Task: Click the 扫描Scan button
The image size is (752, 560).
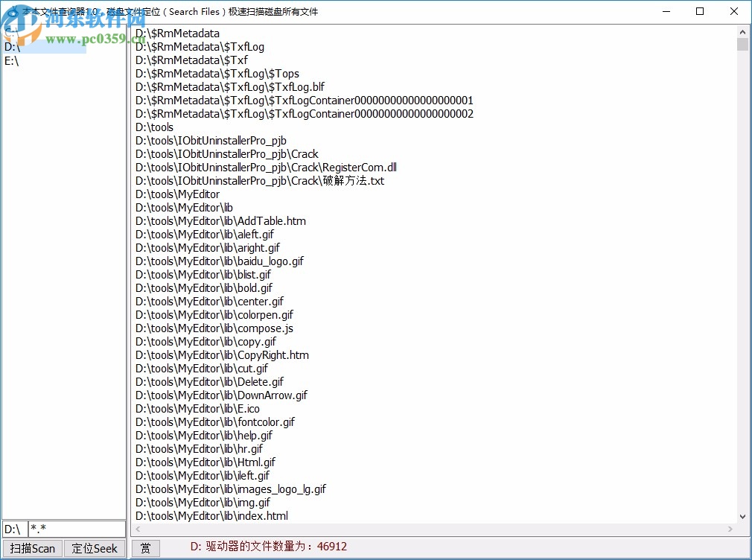Action: pyautogui.click(x=33, y=548)
